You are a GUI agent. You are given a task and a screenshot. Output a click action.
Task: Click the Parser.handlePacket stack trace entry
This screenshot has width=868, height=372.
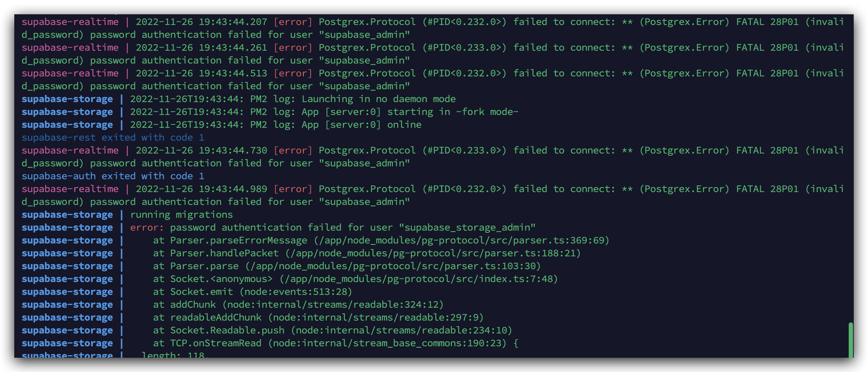pos(224,253)
